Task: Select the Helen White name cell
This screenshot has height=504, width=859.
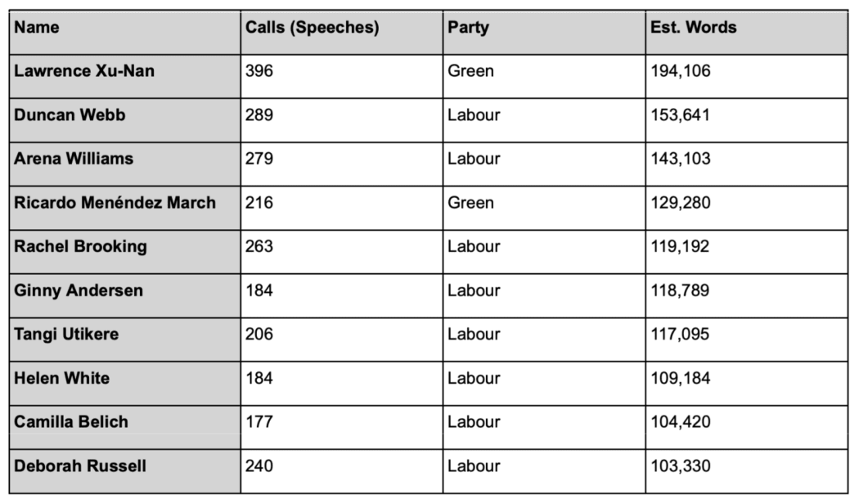Action: point(61,378)
